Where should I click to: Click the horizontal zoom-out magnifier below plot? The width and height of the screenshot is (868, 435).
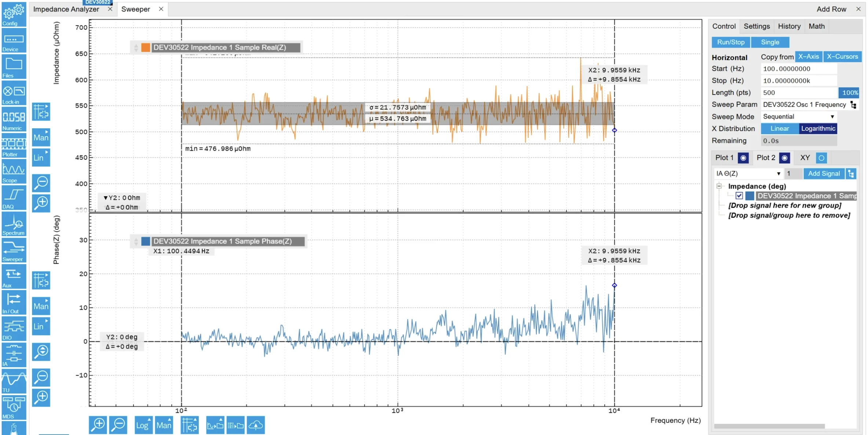pyautogui.click(x=118, y=425)
